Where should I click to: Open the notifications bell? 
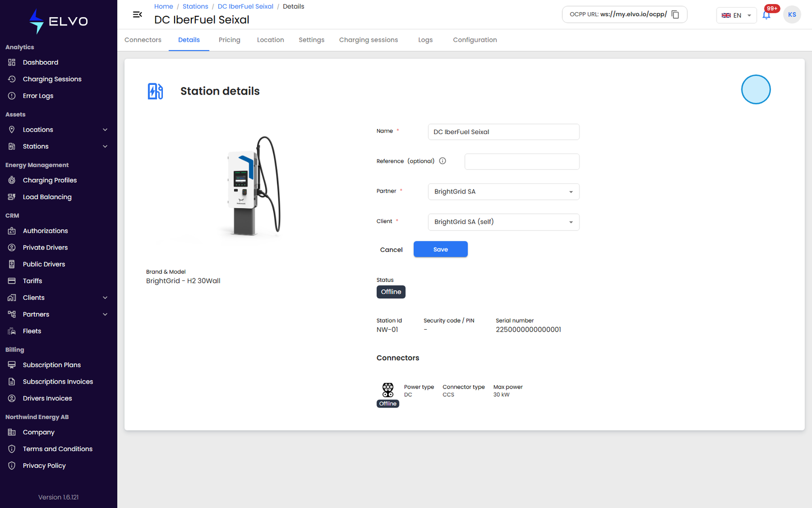click(x=766, y=15)
